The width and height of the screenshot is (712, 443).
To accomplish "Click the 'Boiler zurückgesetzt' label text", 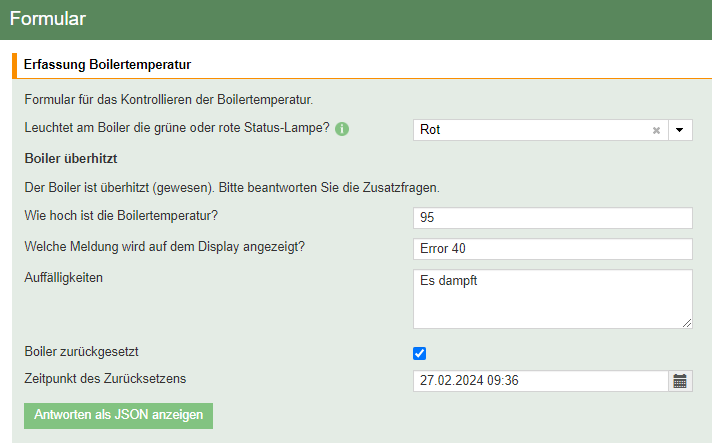I will tap(88, 352).
